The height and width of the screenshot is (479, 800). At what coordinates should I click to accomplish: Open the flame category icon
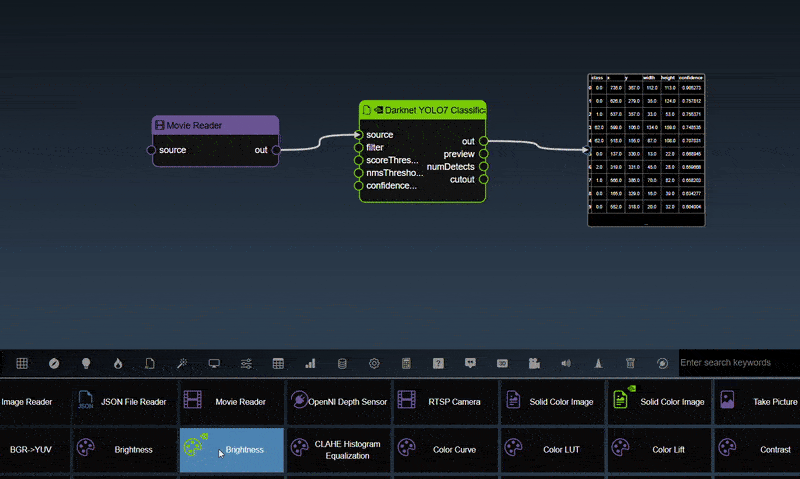pos(118,363)
